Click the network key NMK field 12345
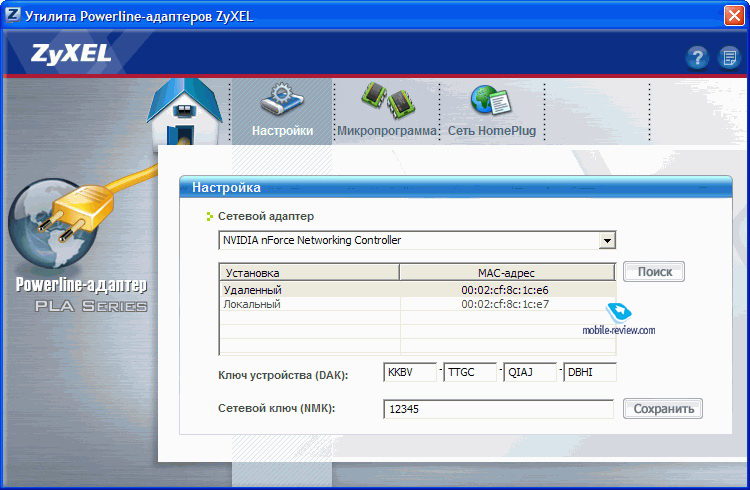Viewport: 750px width, 490px height. click(498, 409)
